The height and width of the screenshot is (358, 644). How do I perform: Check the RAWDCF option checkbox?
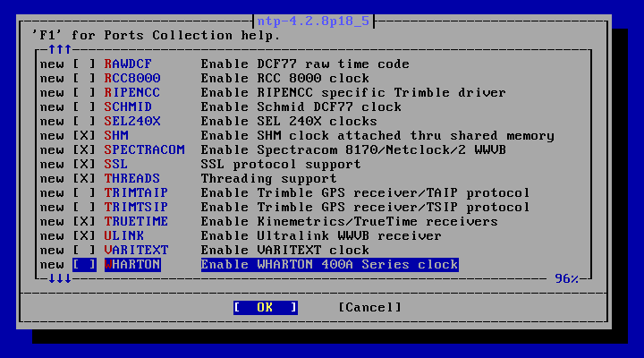(84, 64)
